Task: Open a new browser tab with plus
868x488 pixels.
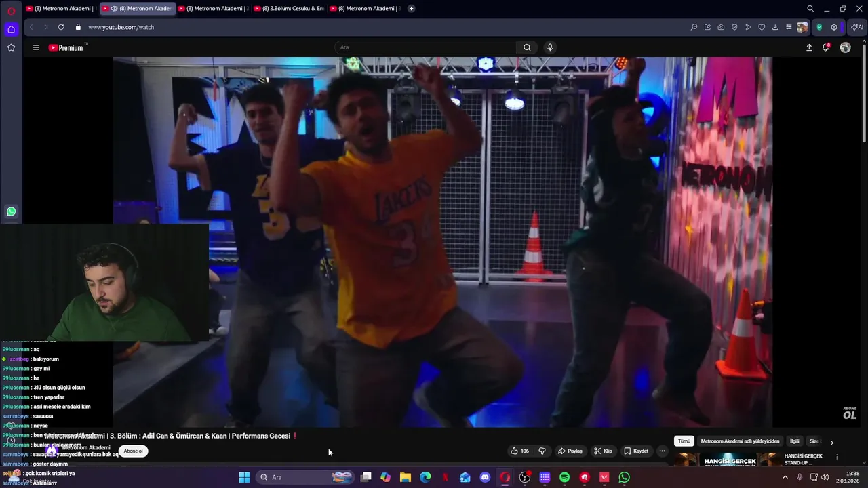Action: 411,9
